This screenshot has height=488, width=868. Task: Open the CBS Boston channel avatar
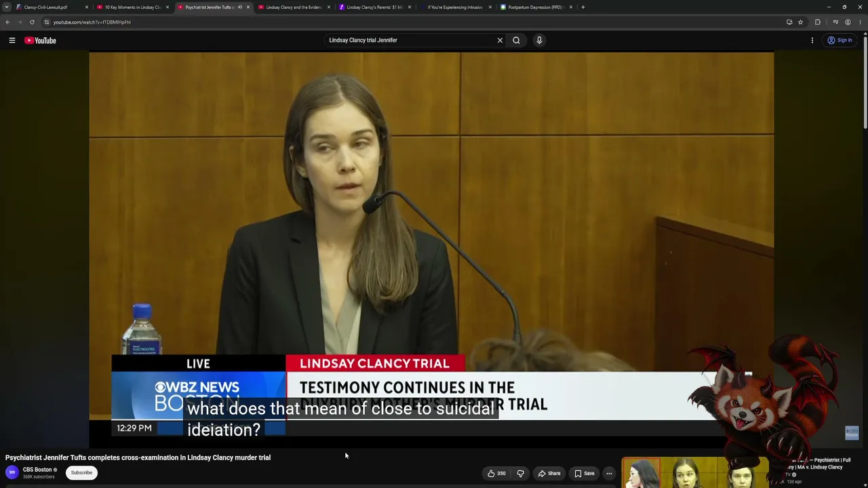coord(12,472)
